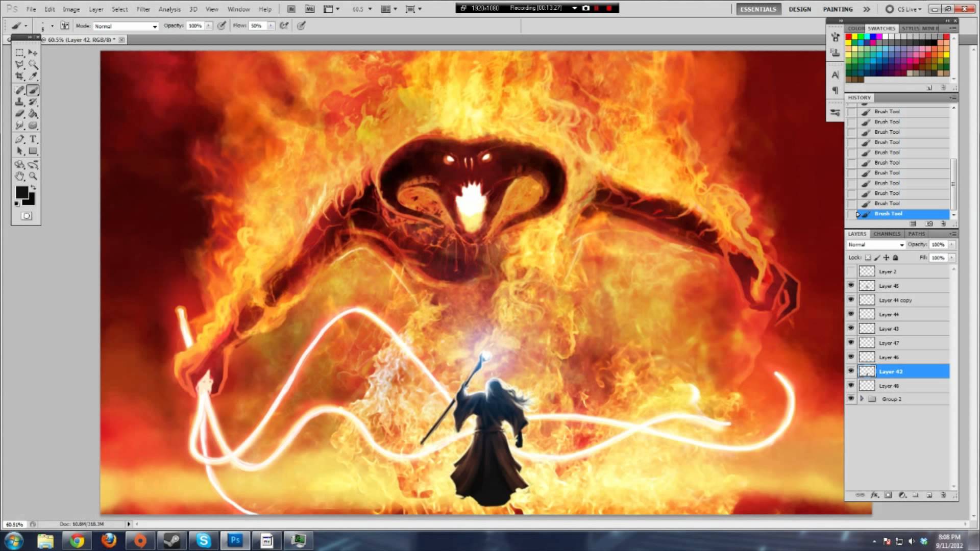Select the Pen tool
Viewport: 980px width, 551px height.
(20, 138)
